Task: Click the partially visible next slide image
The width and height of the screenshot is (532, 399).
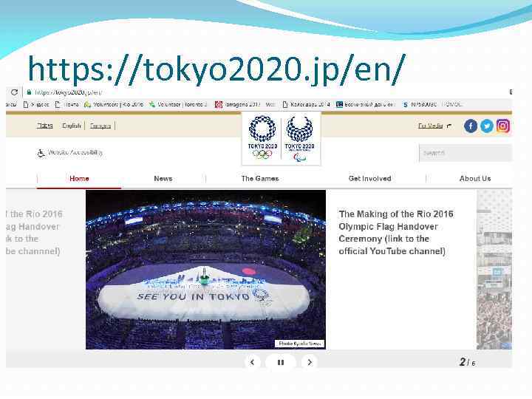Action: click(x=494, y=270)
